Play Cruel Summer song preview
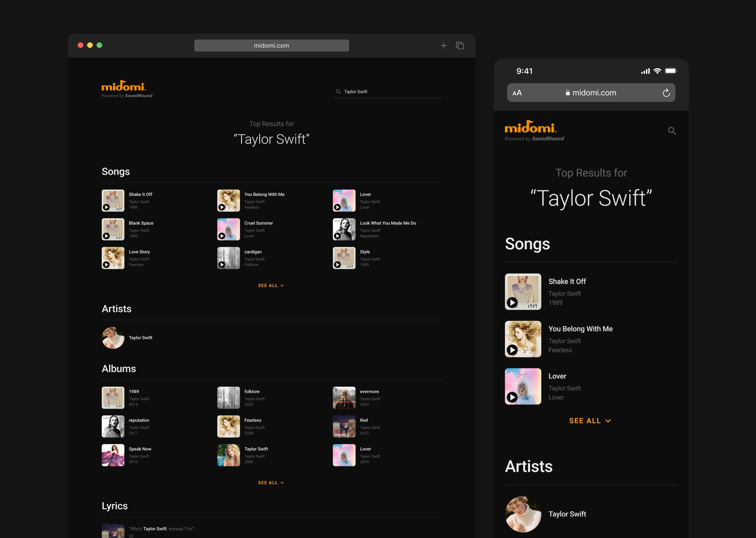 [x=222, y=236]
